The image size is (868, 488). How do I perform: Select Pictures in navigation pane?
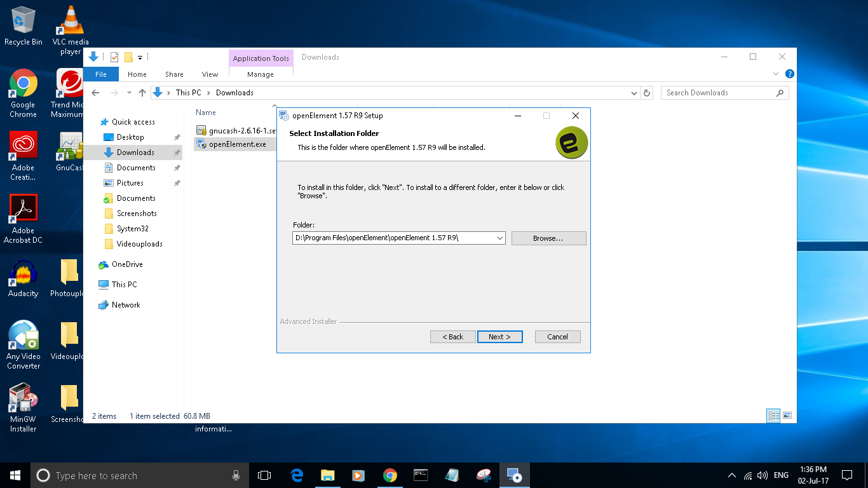pyautogui.click(x=130, y=183)
